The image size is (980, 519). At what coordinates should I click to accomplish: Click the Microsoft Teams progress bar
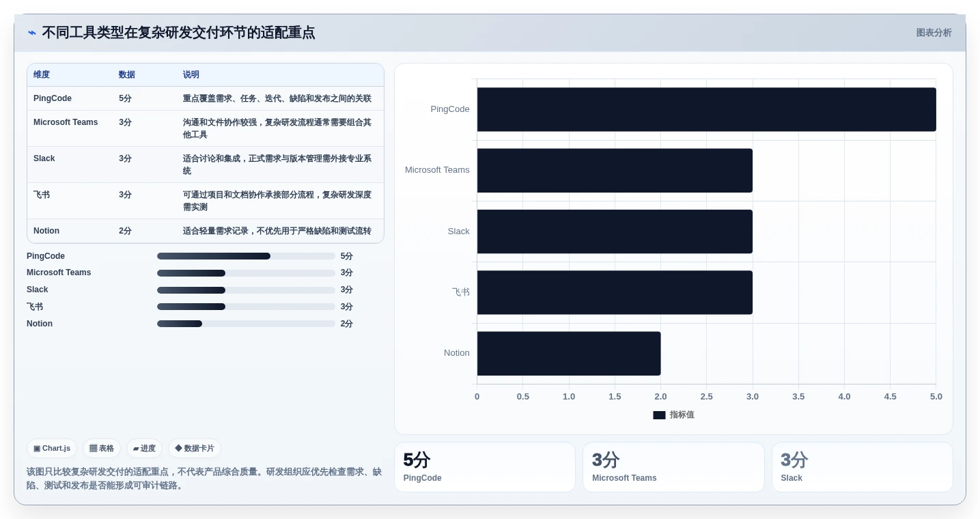point(246,273)
